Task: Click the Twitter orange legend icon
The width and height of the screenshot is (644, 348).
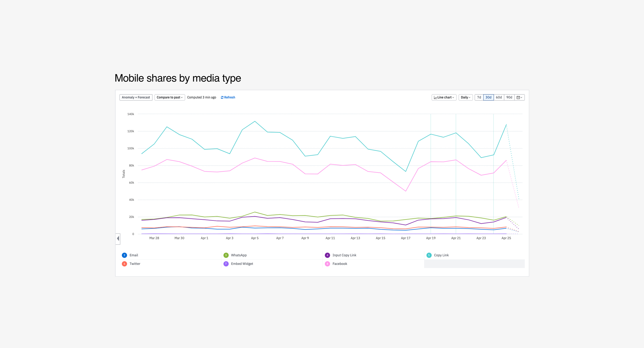Action: [124, 264]
